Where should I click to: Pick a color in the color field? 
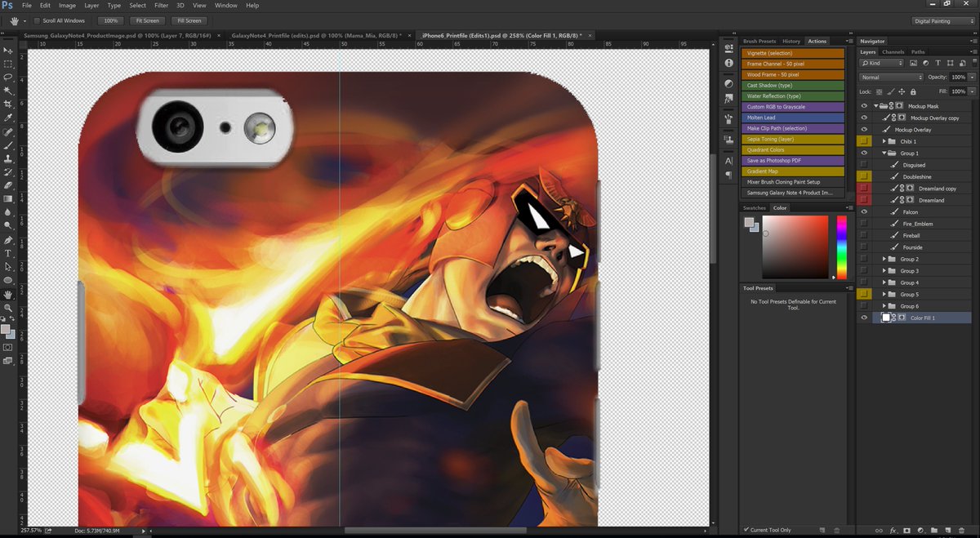(795, 247)
